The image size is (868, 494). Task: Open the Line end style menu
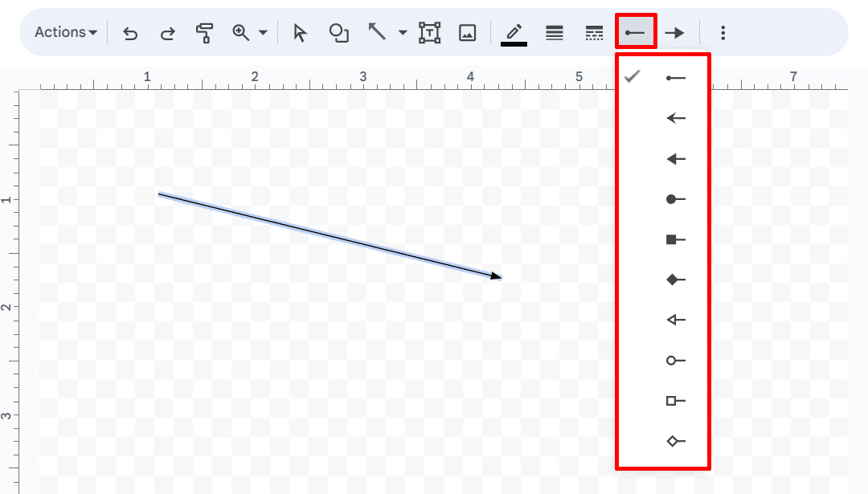[675, 32]
